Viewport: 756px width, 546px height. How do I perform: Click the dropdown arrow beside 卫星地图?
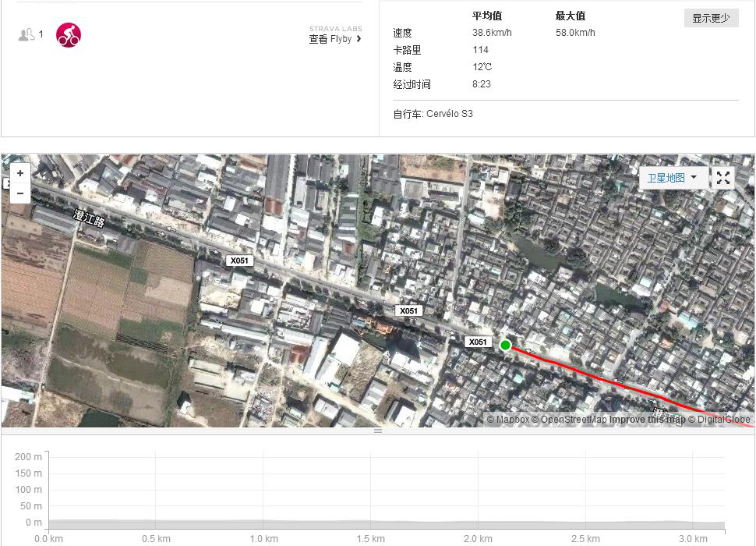694,177
